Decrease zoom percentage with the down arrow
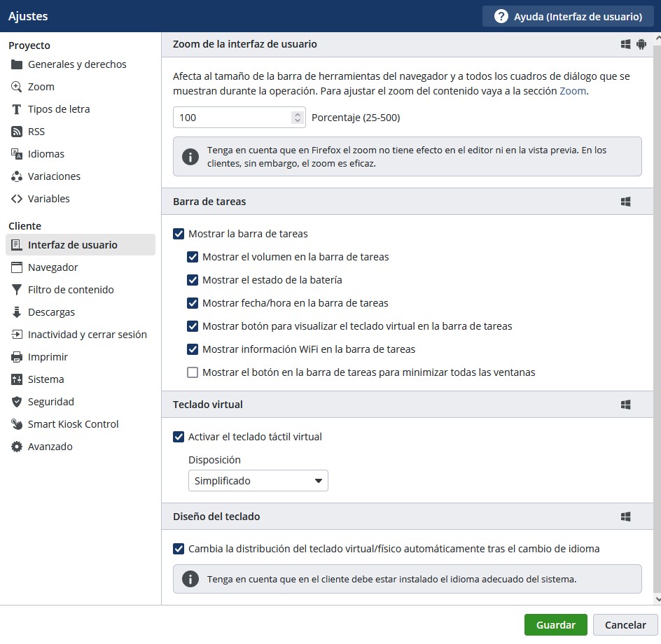661x644 pixels. [x=298, y=121]
